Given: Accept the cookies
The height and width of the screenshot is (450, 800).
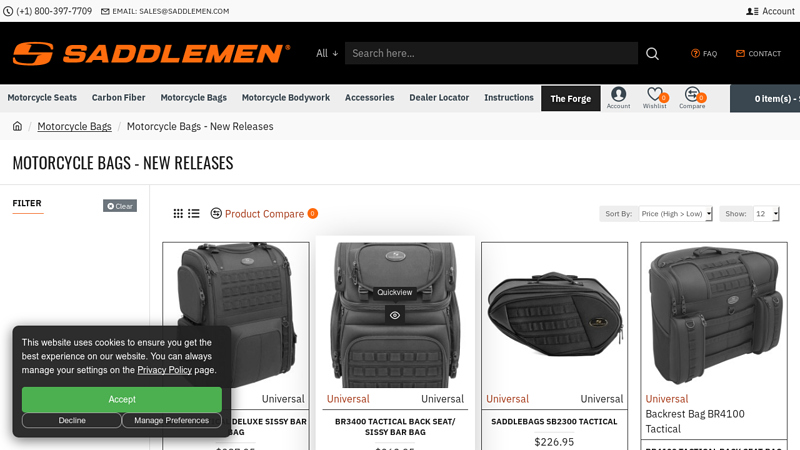Looking at the screenshot, I should 121,399.
